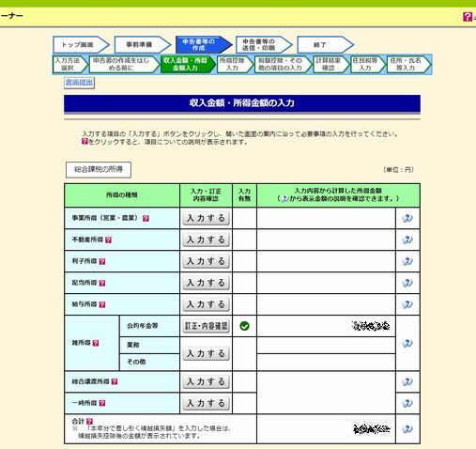Image resolution: width=476 pixels, height=449 pixels.
Task: Open help icon beside 給与所得
Action: click(102, 304)
